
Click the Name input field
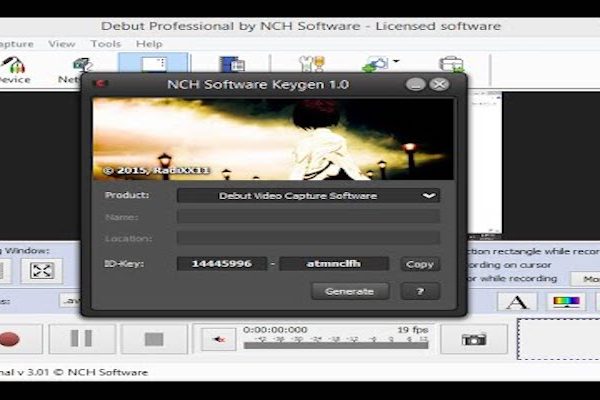click(308, 216)
